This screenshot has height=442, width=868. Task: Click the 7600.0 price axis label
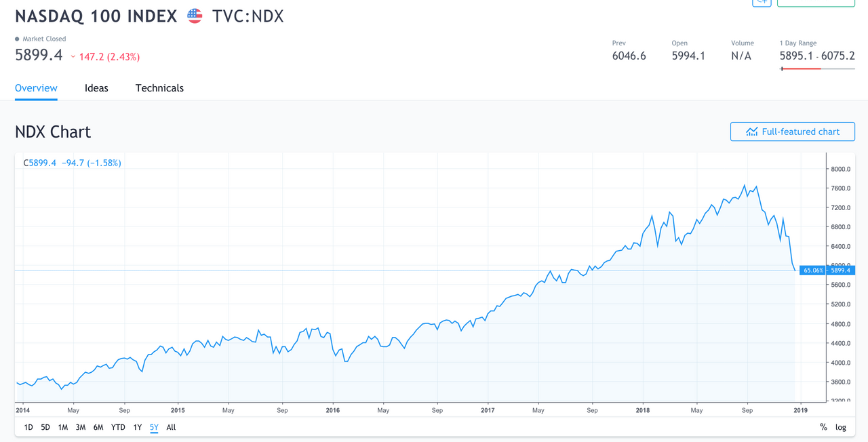click(841, 188)
